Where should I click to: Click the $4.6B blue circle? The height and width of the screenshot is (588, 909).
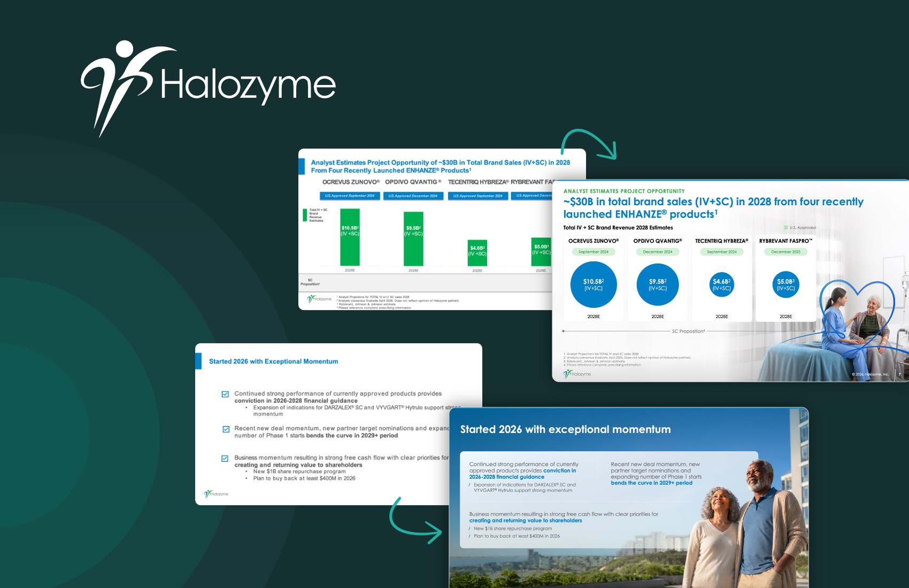(x=722, y=284)
